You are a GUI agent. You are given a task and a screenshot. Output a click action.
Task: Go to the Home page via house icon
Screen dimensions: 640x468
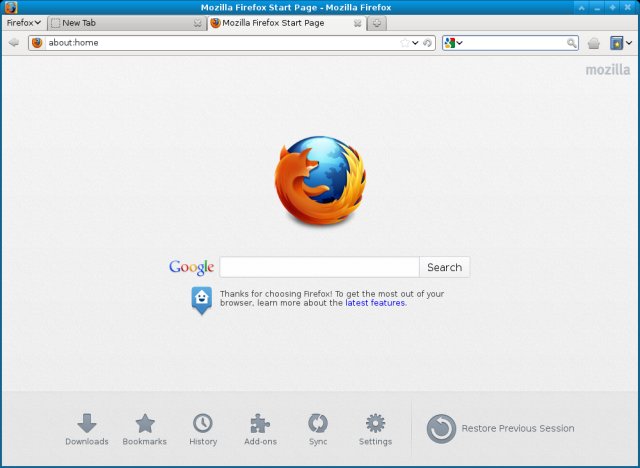point(594,43)
